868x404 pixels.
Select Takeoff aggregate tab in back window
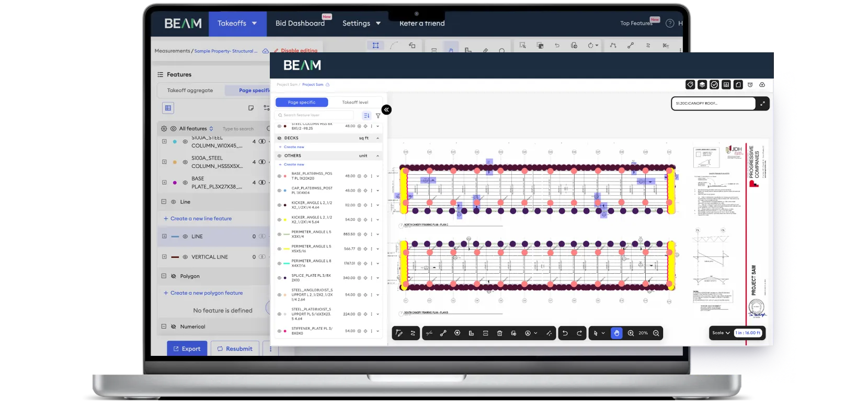[190, 91]
